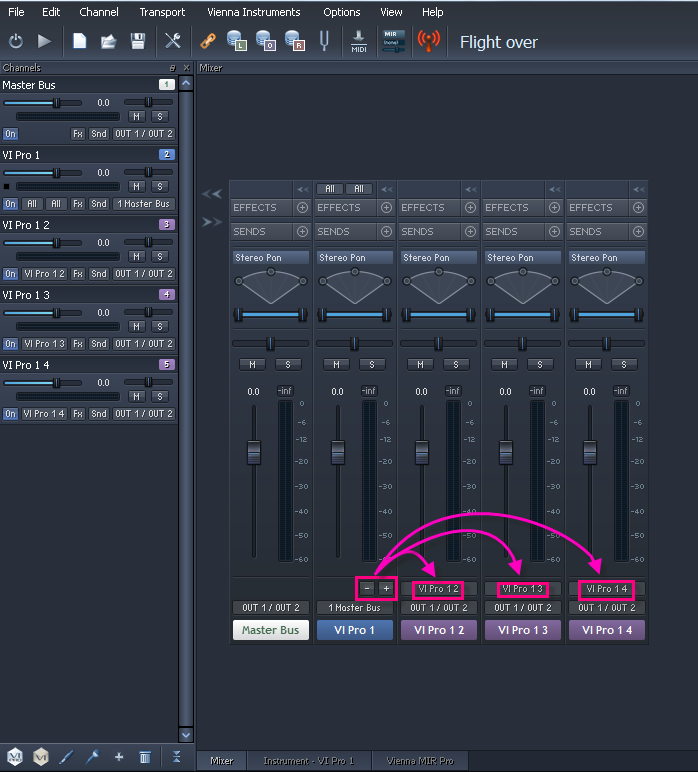Mute the Master Bus in the Channels list
Screen dimensions: 698x772
click(x=136, y=117)
